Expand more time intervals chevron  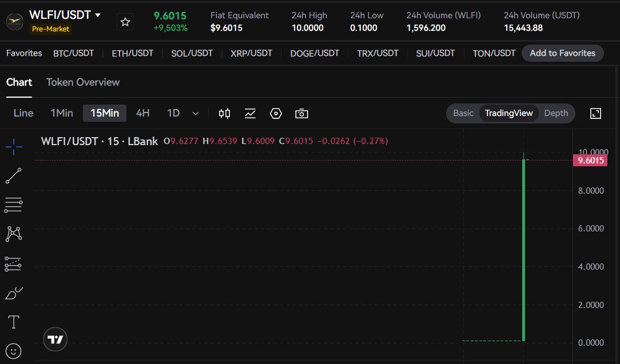tap(196, 114)
